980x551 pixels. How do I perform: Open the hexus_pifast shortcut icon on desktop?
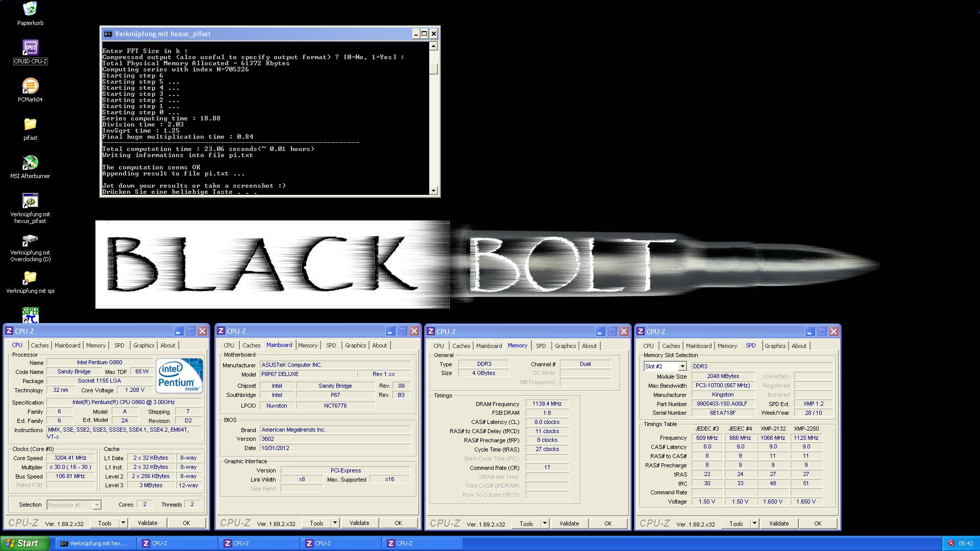[30, 201]
